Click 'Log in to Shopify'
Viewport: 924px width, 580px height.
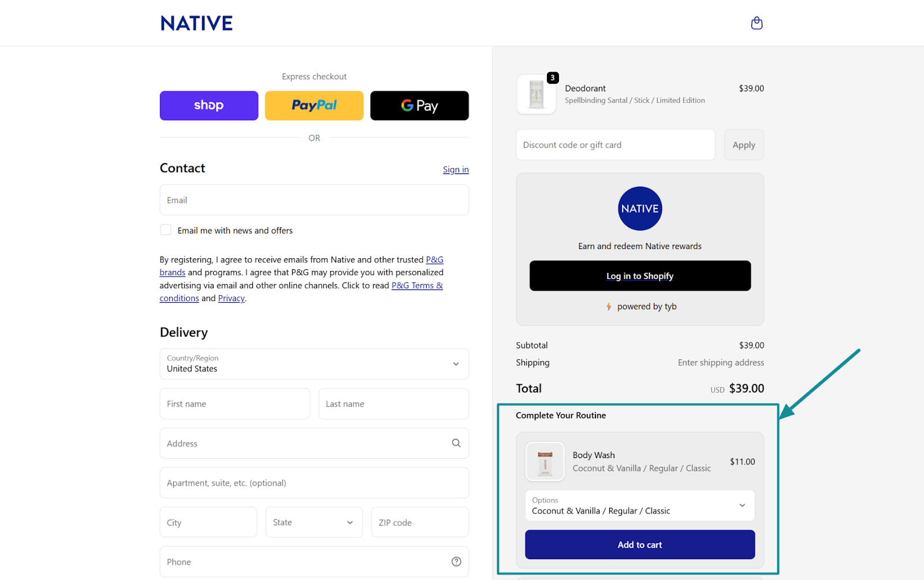pyautogui.click(x=639, y=276)
